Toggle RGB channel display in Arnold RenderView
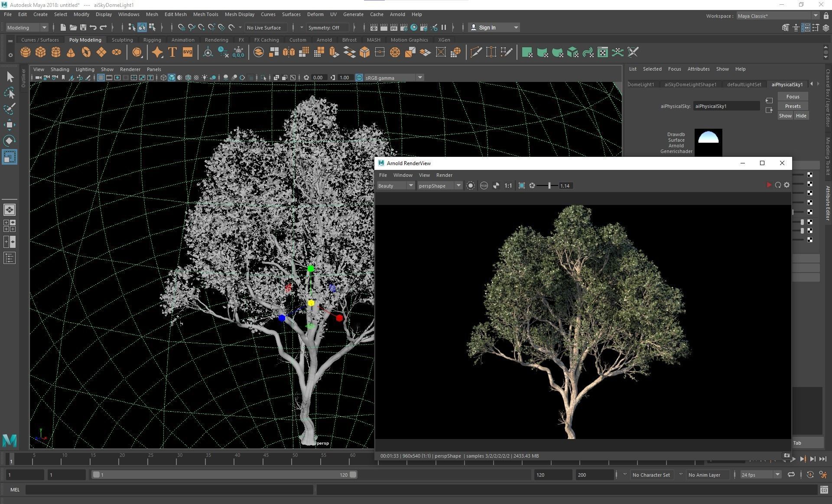Screen dimensions: 832x504 pyautogui.click(x=484, y=185)
